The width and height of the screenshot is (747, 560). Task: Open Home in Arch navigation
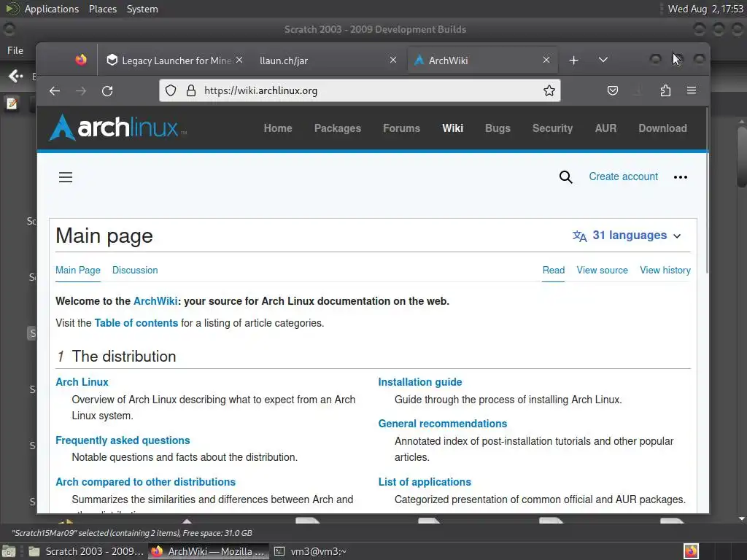(x=278, y=128)
